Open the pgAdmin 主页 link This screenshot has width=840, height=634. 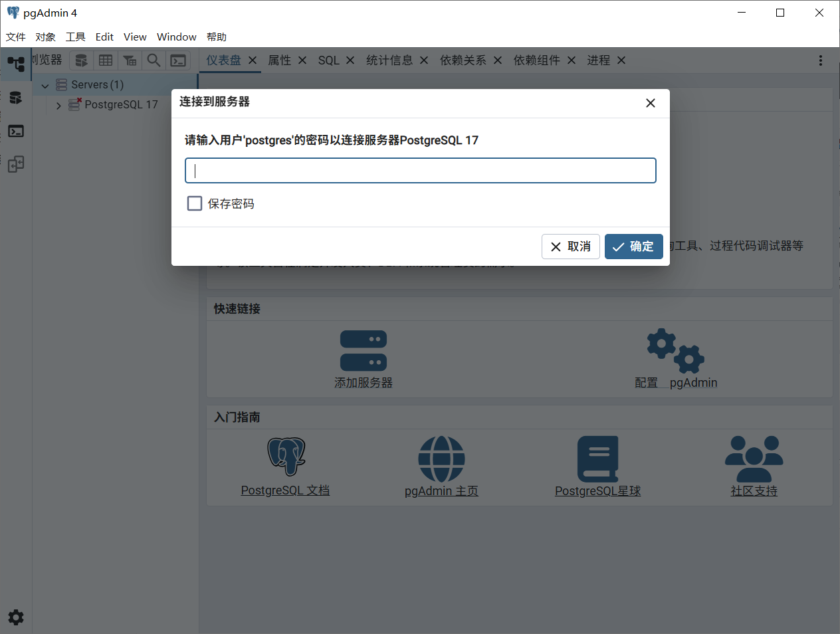point(441,491)
